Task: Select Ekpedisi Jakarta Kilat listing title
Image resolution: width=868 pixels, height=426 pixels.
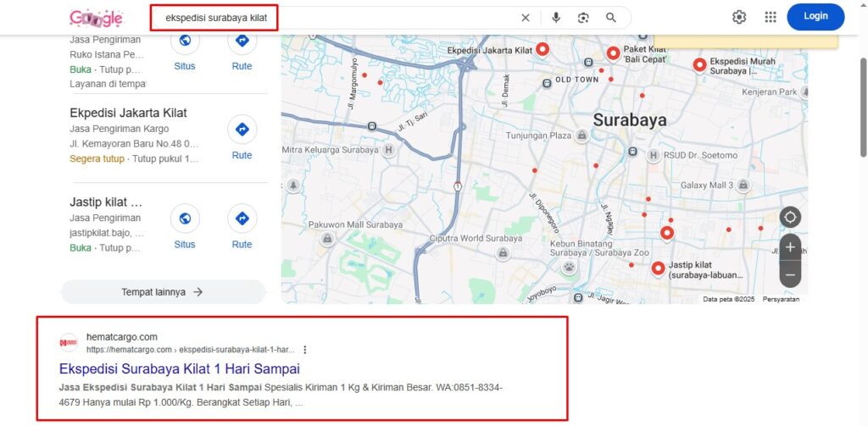Action: [128, 113]
